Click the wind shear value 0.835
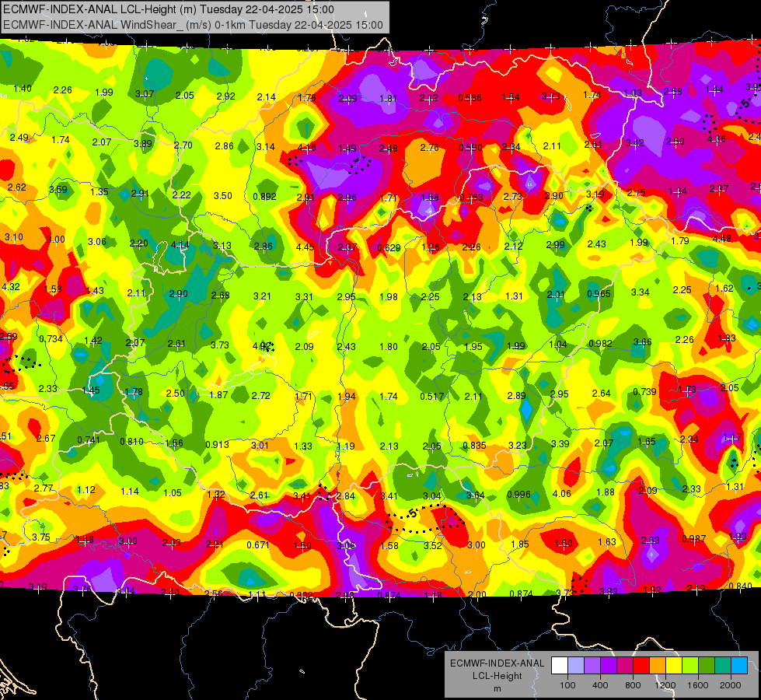 click(x=474, y=446)
